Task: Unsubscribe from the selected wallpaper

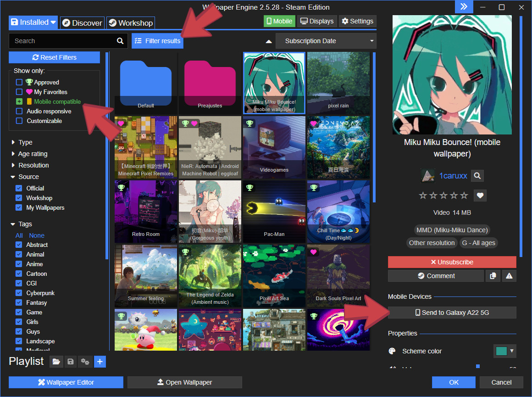Action: pos(452,262)
